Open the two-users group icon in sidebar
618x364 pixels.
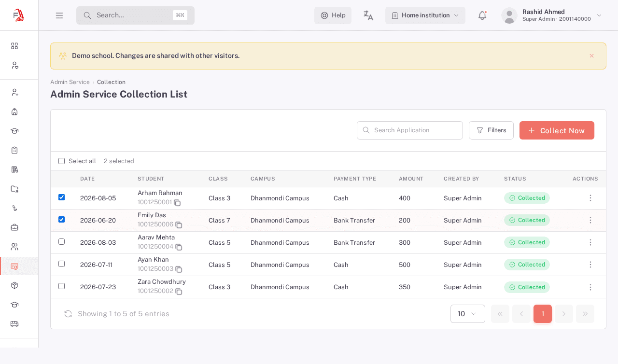[x=14, y=247]
